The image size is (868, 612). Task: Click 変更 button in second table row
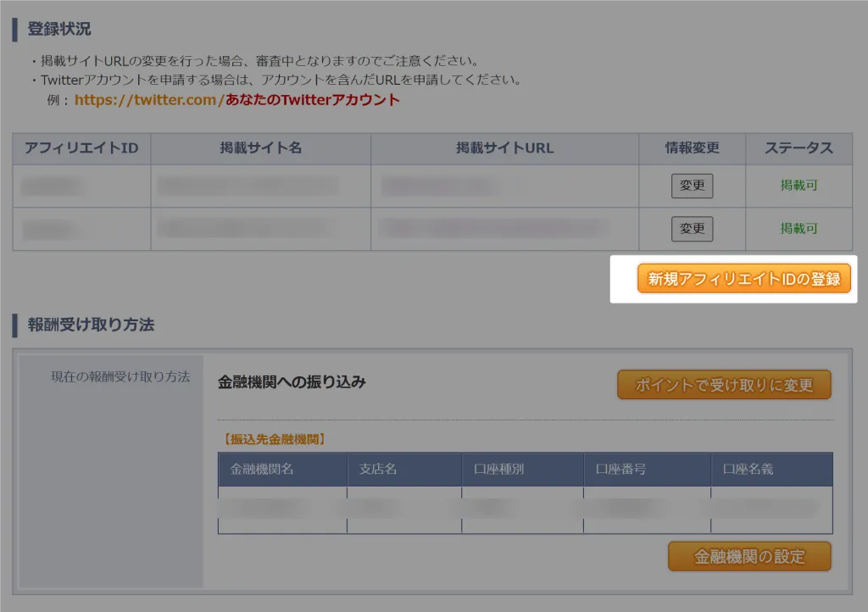pyautogui.click(x=692, y=229)
